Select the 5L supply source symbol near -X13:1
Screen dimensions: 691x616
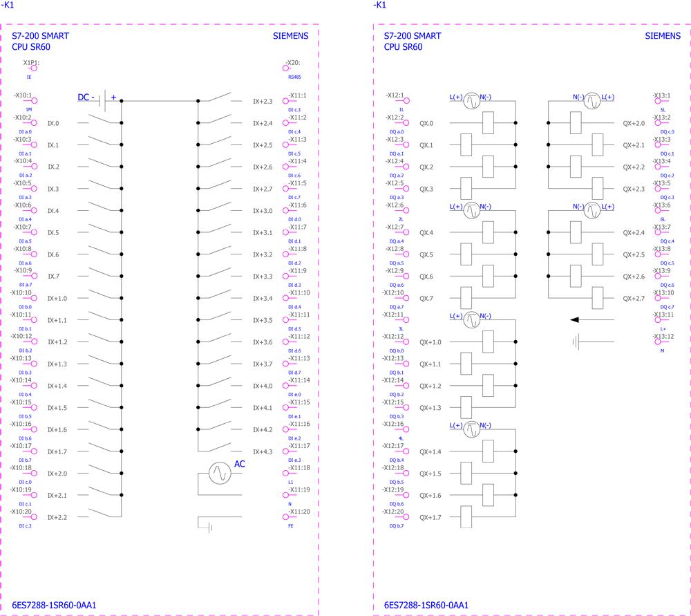click(593, 101)
